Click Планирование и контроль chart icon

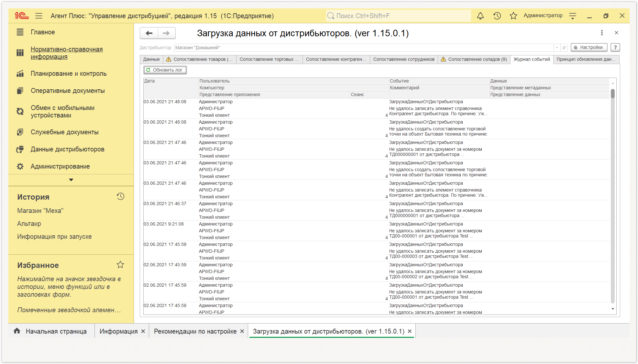(20, 73)
